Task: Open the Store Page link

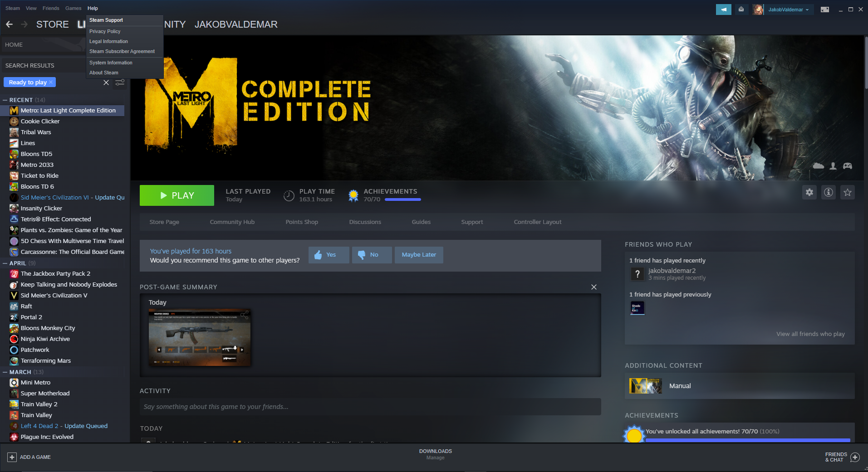Action: tap(164, 222)
